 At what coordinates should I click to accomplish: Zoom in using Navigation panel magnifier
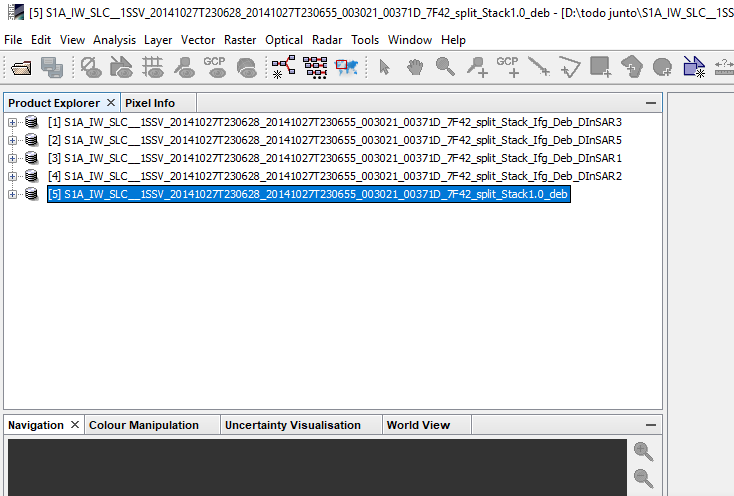(643, 452)
